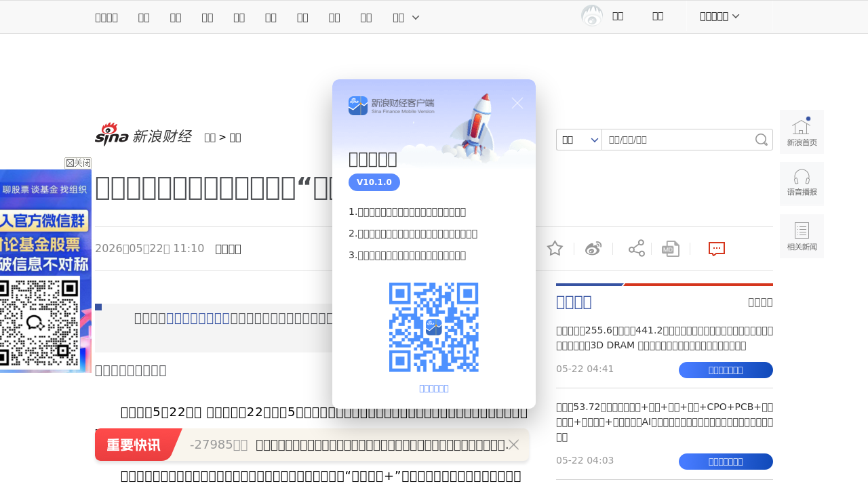The image size is (868, 488).
Task: Open the blue button beside 05-22 04:41
Action: [726, 370]
